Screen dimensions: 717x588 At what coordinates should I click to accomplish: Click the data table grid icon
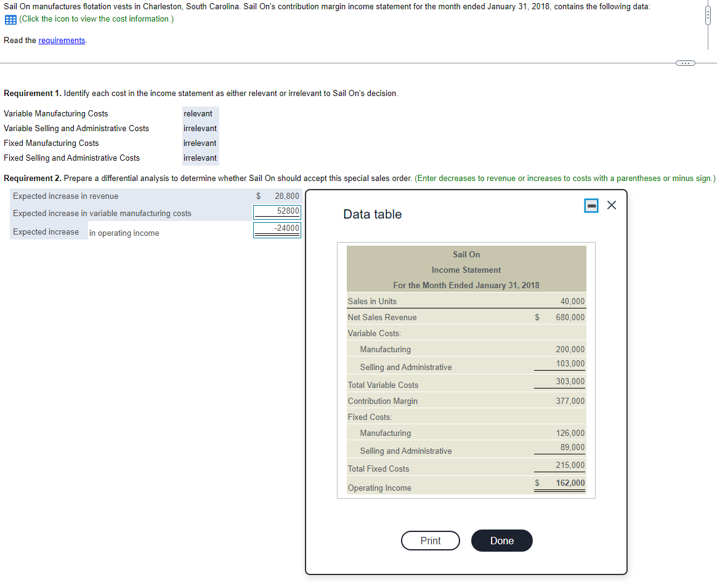click(10, 20)
